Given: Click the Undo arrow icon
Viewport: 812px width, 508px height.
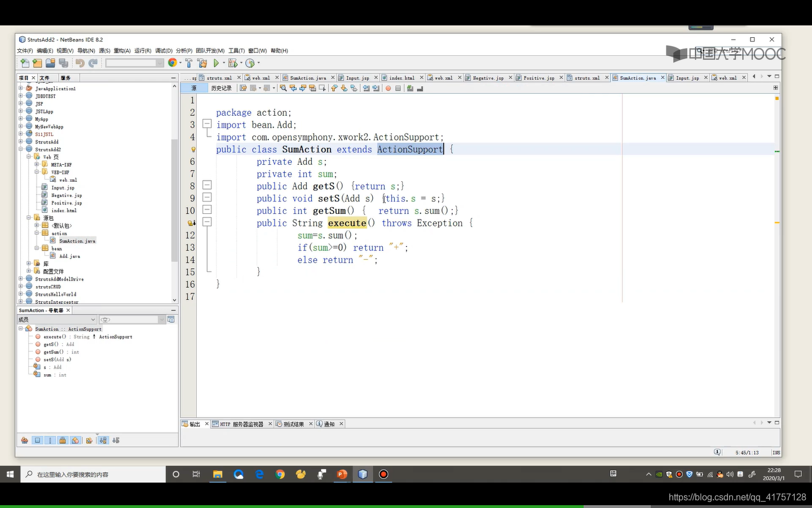Looking at the screenshot, I should click(80, 63).
